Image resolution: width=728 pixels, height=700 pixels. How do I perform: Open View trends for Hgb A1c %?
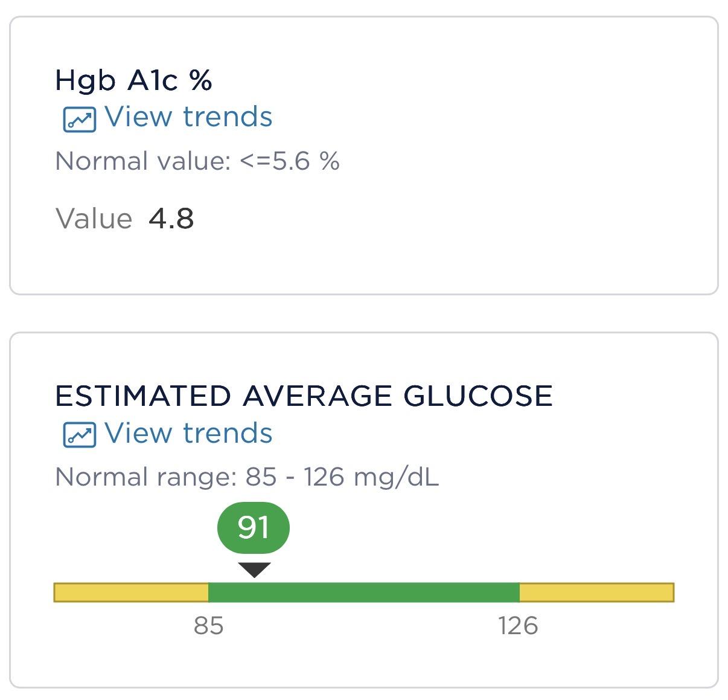point(188,117)
